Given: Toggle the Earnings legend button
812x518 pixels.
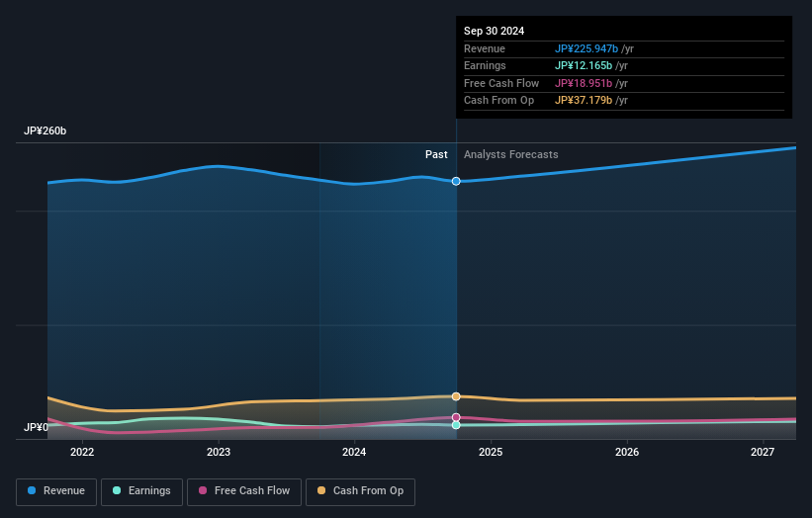Looking at the screenshot, I should (141, 491).
